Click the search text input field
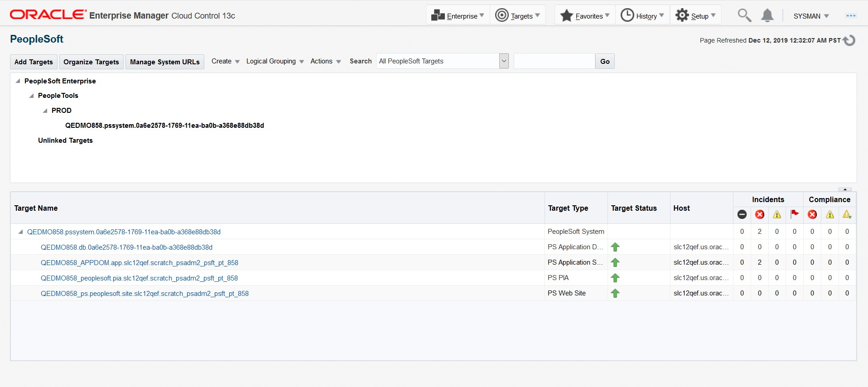Image resolution: width=868 pixels, height=387 pixels. tap(554, 61)
